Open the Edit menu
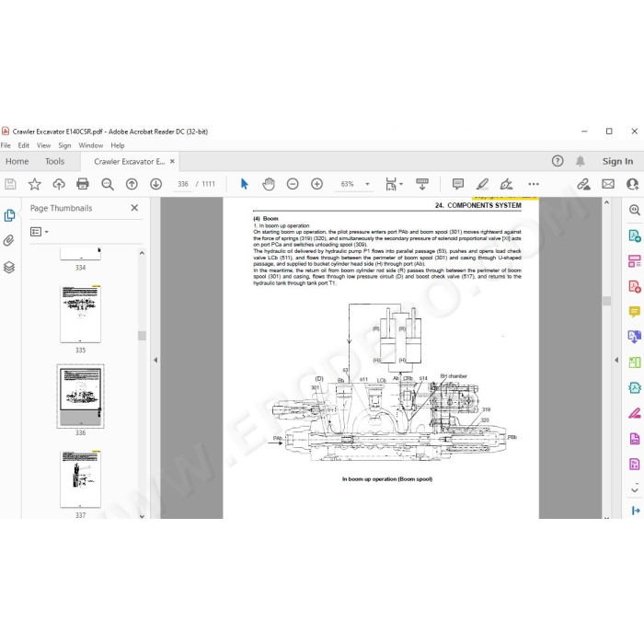The height and width of the screenshot is (644, 644). click(23, 145)
